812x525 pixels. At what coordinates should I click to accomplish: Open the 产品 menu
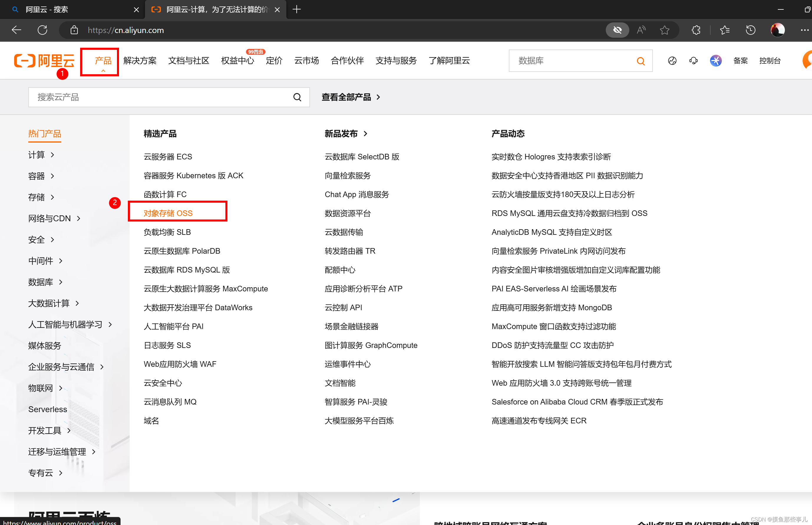point(103,61)
